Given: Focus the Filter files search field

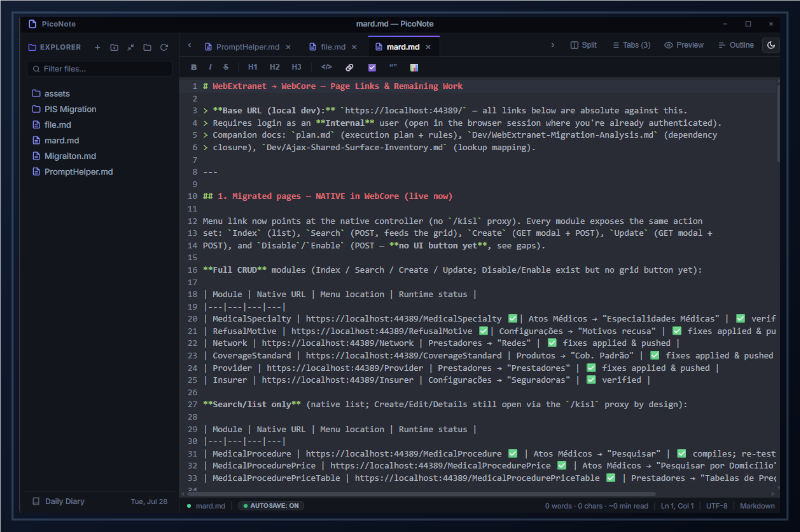Looking at the screenshot, I should pos(100,69).
